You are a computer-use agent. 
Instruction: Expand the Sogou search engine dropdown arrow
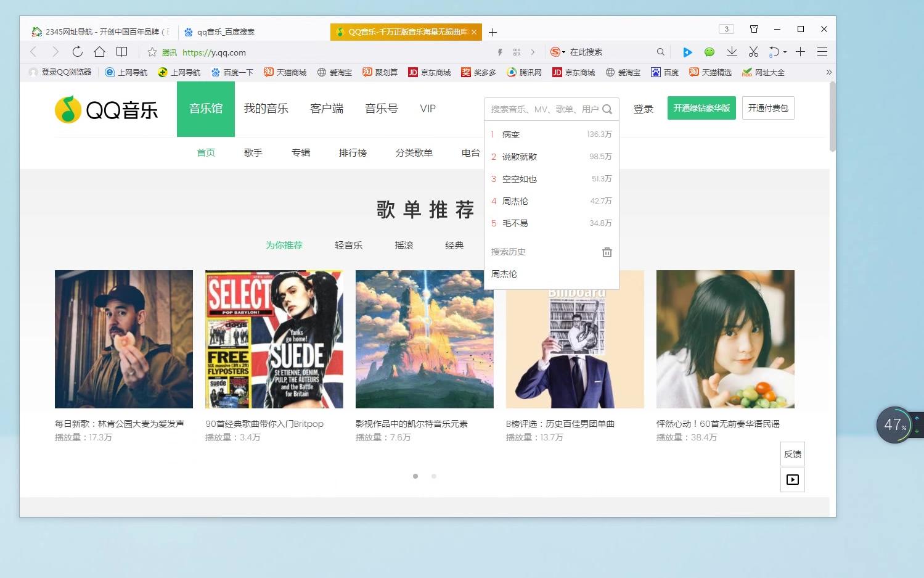coord(563,52)
